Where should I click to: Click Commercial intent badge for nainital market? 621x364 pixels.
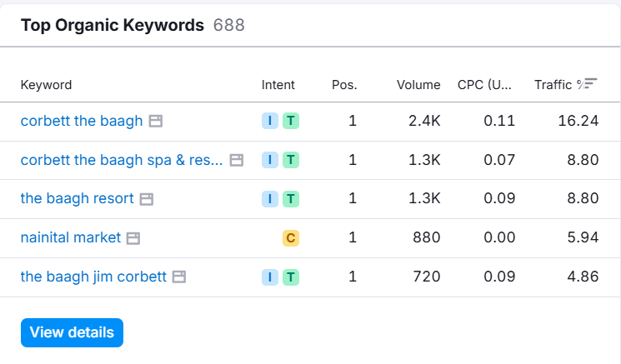click(x=290, y=238)
